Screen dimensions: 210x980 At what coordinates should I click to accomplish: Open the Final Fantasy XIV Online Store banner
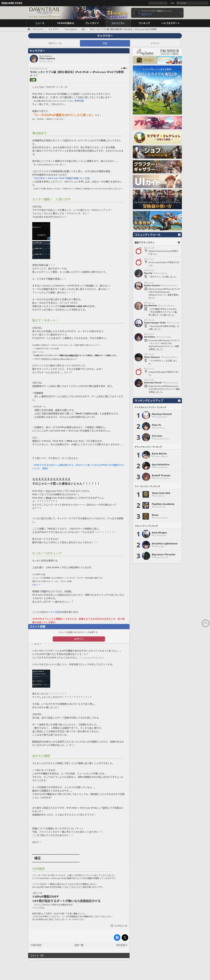click(170, 52)
